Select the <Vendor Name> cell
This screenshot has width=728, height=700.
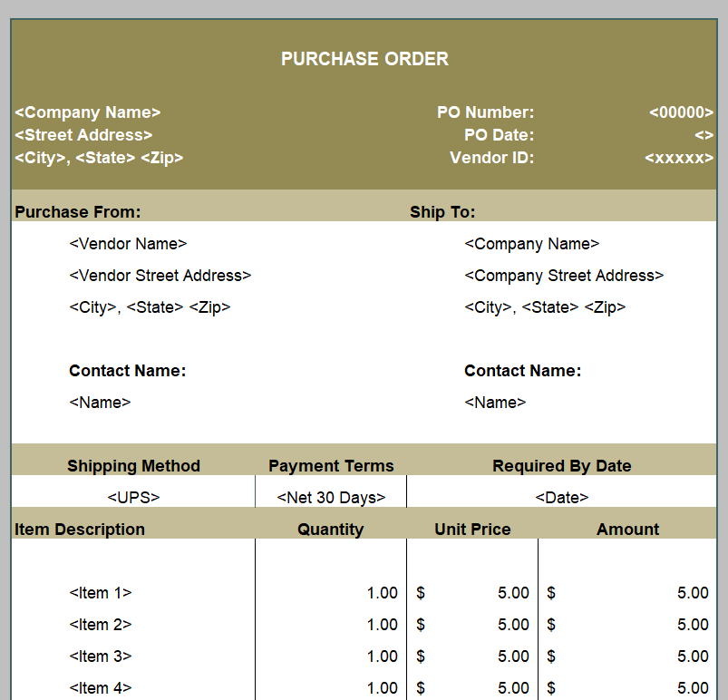click(128, 244)
